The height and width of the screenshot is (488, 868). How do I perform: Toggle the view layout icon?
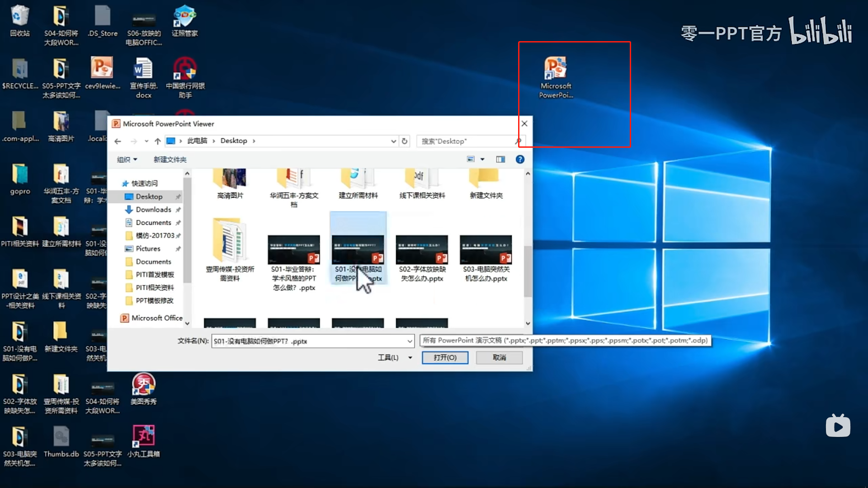click(x=500, y=159)
